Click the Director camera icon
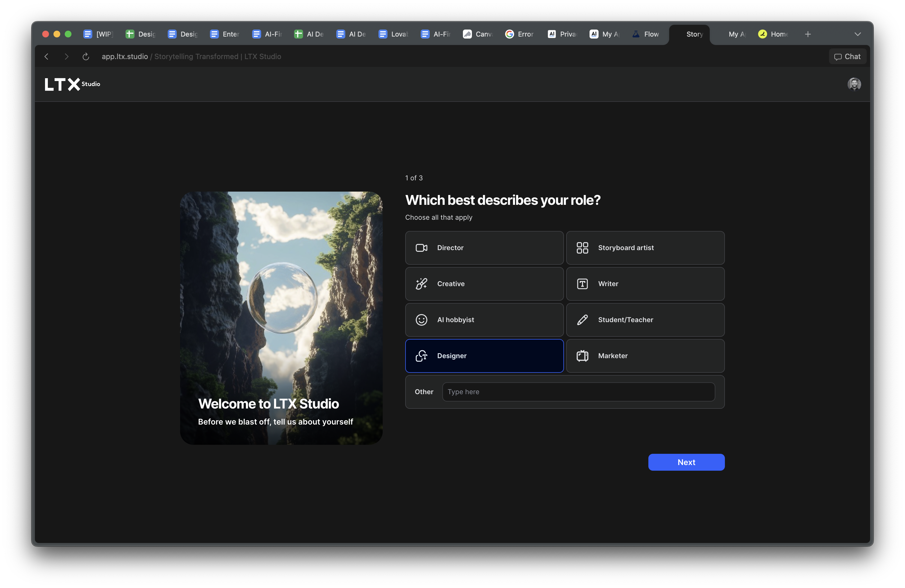The image size is (905, 588). click(x=421, y=248)
